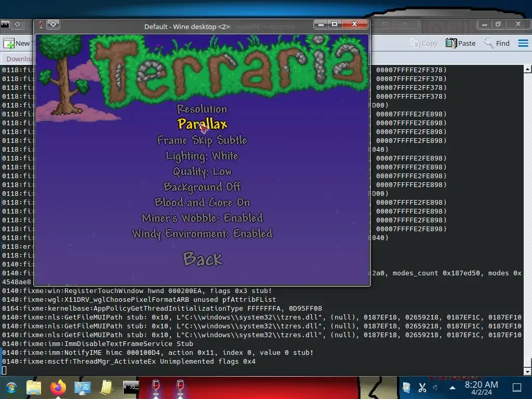Click the volume speaker tray icon
532x399 pixels.
tap(435, 388)
